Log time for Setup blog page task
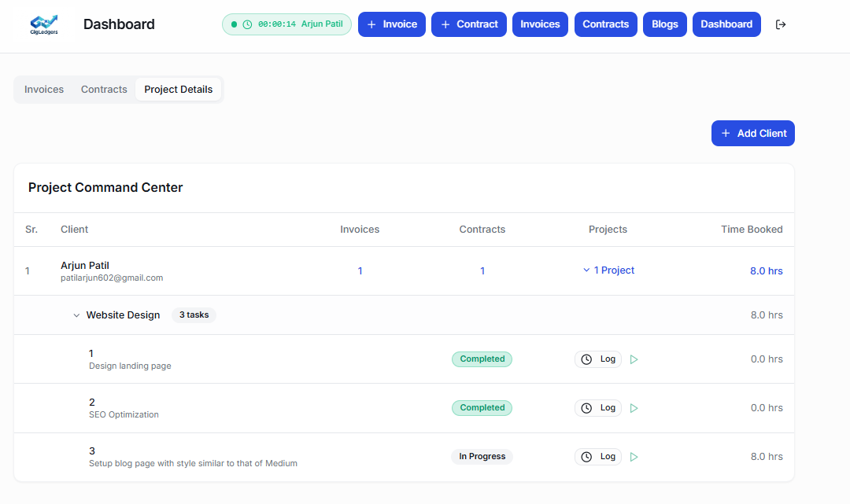The image size is (850, 504). pyautogui.click(x=598, y=456)
